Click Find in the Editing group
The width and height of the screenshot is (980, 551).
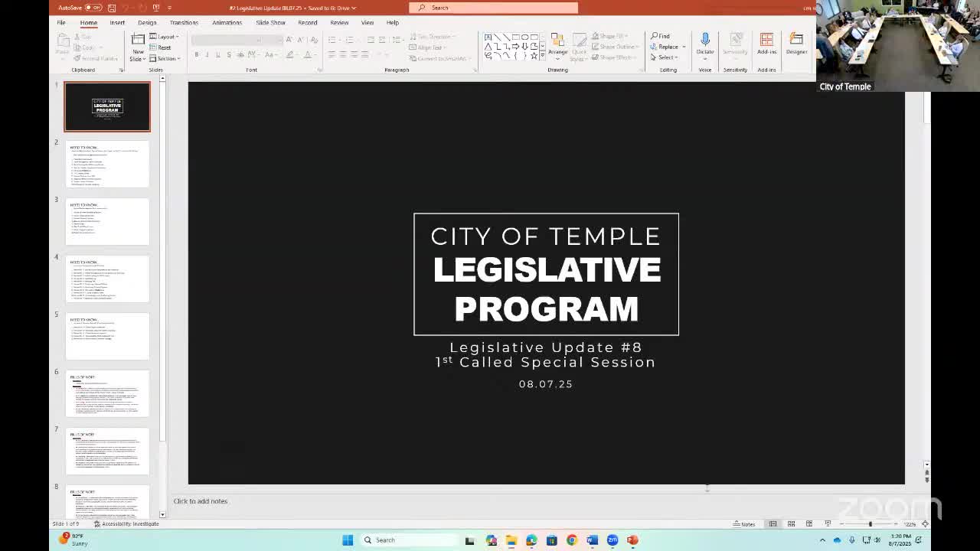point(663,35)
